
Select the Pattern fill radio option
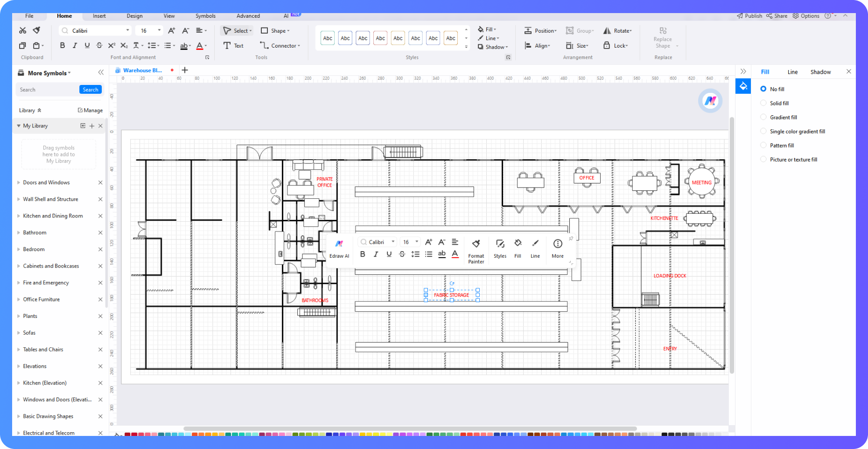763,145
